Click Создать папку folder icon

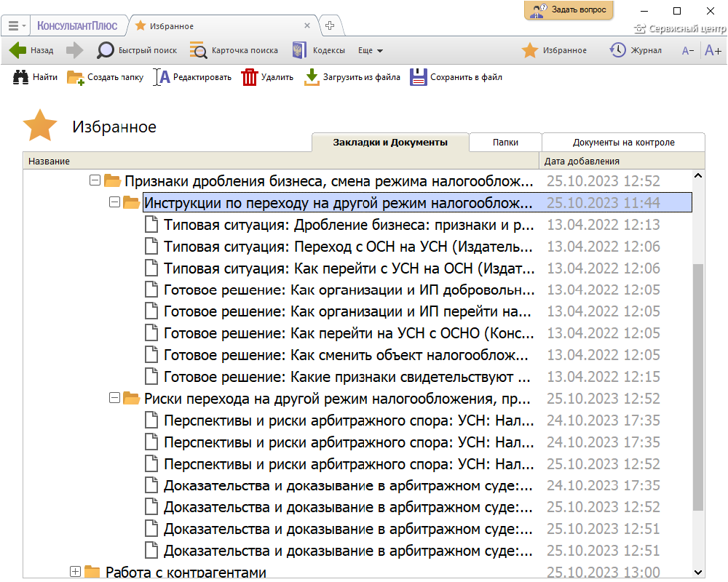click(x=75, y=77)
